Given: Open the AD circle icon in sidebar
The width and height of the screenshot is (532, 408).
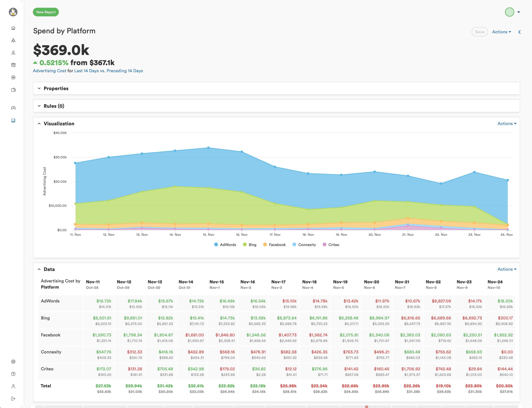Looking at the screenshot, I should click(13, 77).
